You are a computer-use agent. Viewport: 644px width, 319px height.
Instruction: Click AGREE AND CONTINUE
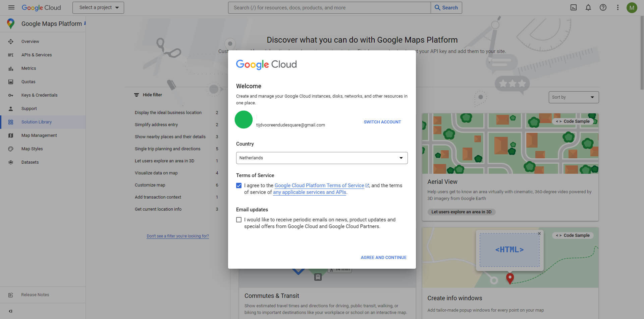click(x=383, y=257)
